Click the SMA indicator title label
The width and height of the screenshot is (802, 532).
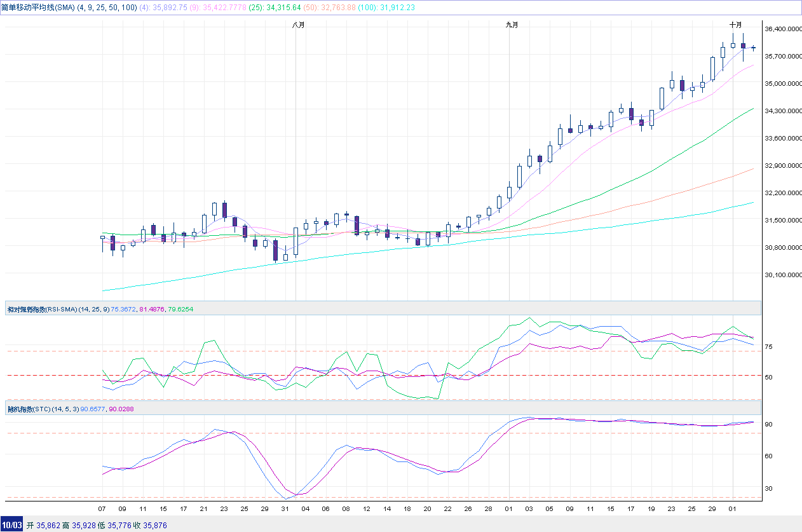(38, 7)
